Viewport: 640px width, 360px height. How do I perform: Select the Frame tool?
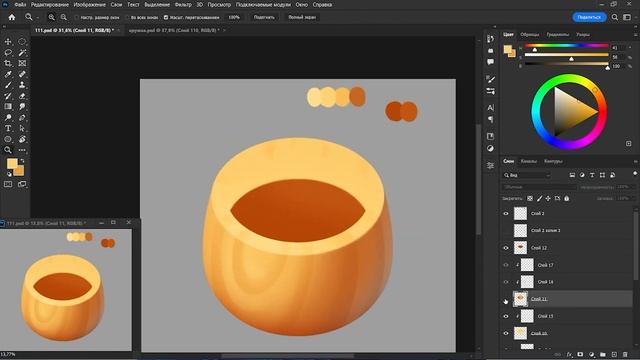coord(22,63)
